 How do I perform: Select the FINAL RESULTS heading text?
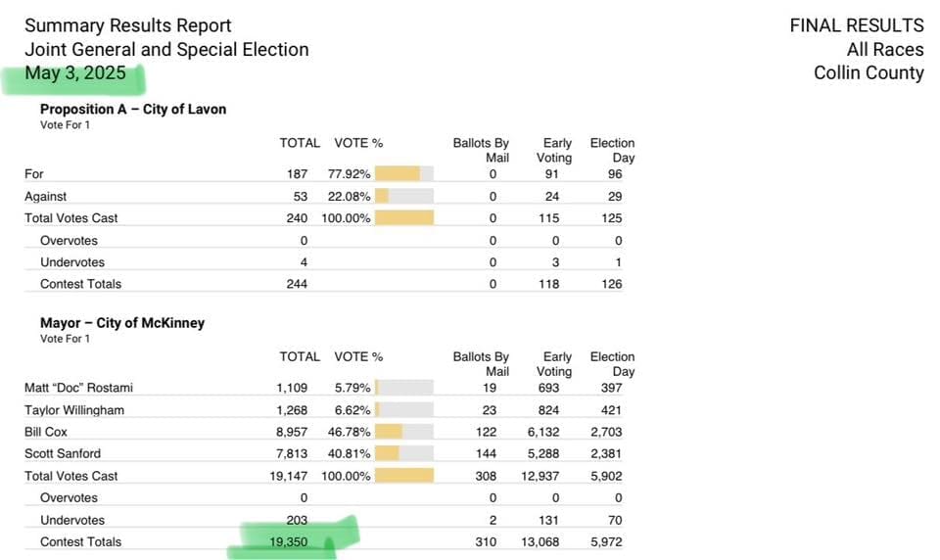tap(856, 25)
